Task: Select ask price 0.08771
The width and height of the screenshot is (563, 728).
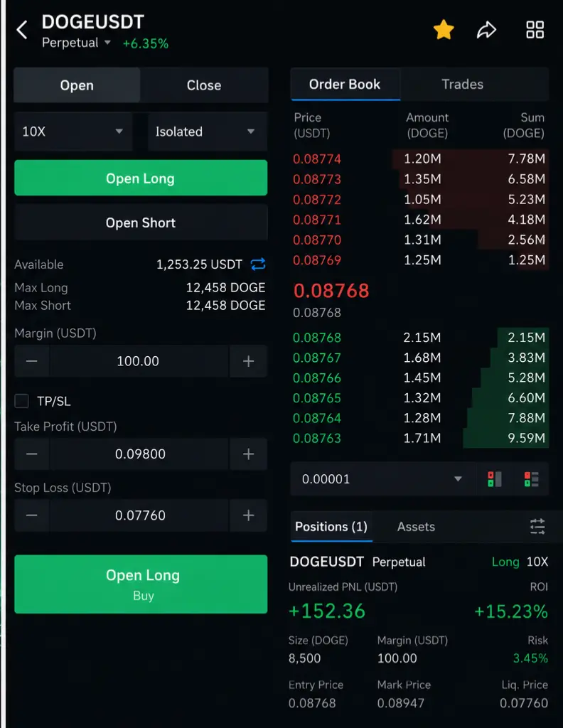Action: pyautogui.click(x=317, y=220)
